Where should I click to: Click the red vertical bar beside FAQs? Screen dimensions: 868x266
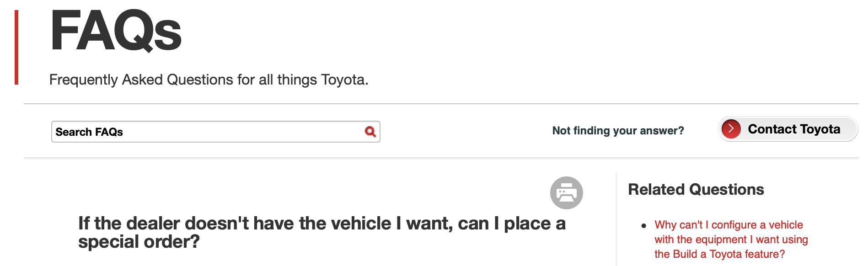click(x=16, y=47)
